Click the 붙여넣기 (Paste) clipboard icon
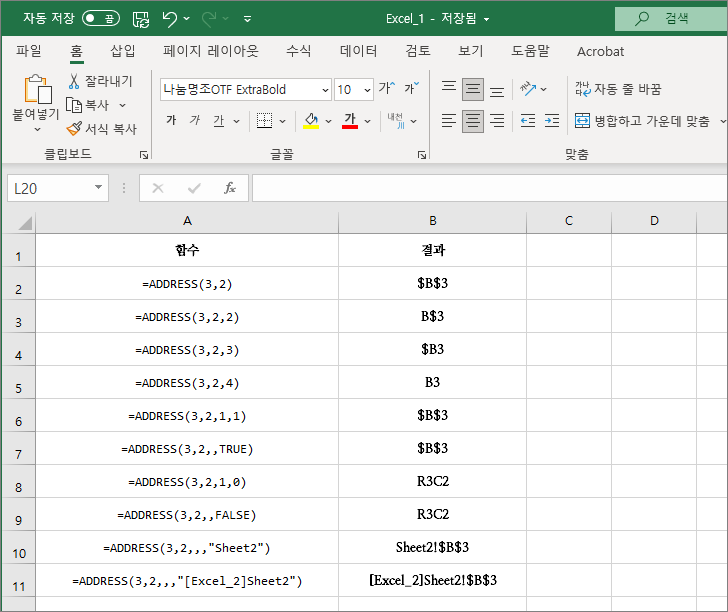Screen dimensions: 728x612 (38, 89)
